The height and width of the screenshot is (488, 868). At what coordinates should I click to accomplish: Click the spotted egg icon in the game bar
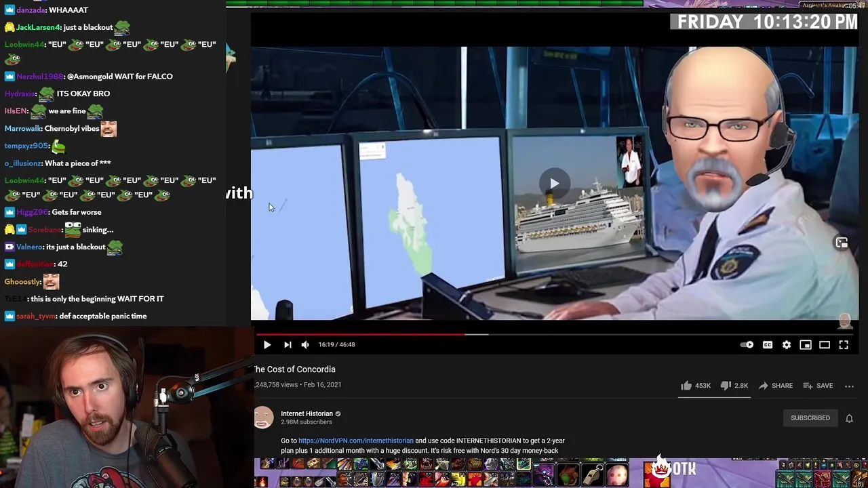point(616,475)
